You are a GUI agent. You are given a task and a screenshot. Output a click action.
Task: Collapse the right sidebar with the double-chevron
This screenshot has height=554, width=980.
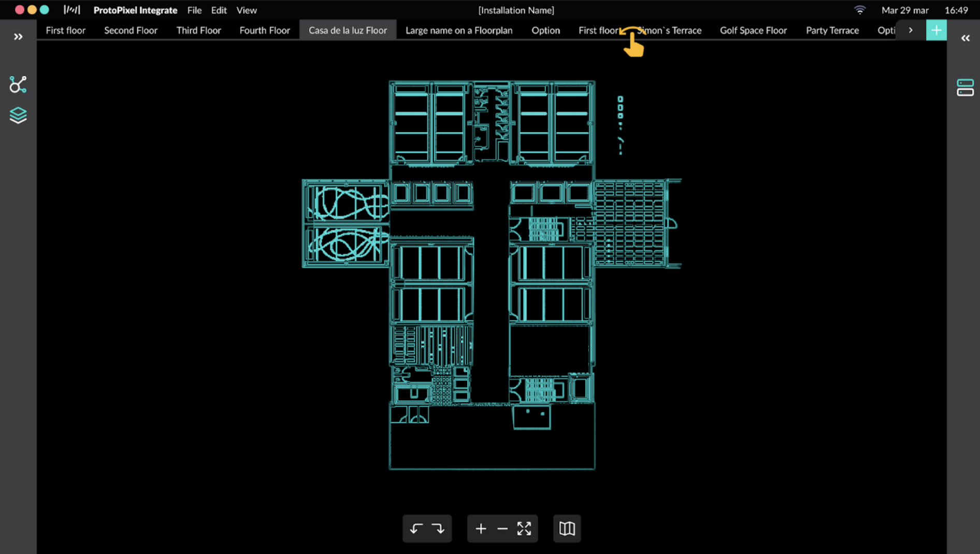(x=965, y=37)
